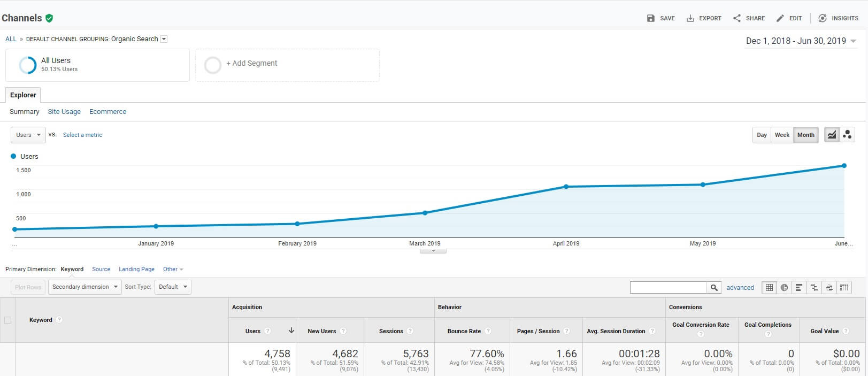Select the Percentage pie chart view icon
The height and width of the screenshot is (376, 868).
(784, 288)
